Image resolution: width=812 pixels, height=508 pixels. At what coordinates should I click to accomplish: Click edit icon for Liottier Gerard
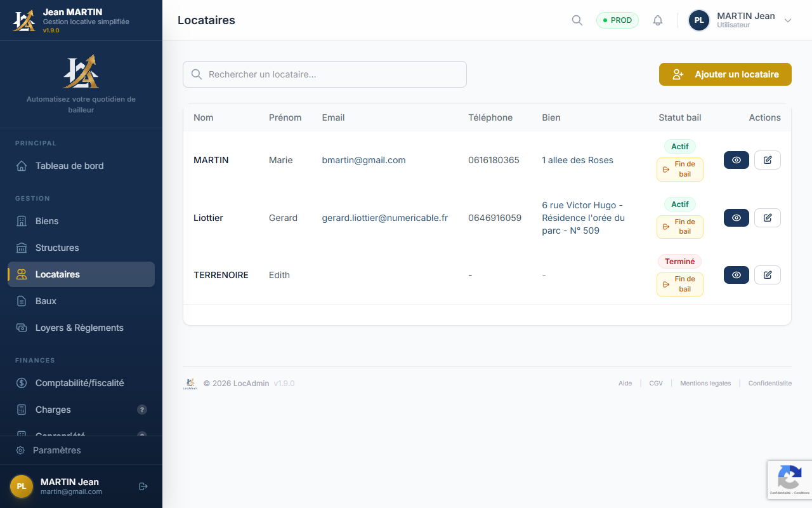767,218
